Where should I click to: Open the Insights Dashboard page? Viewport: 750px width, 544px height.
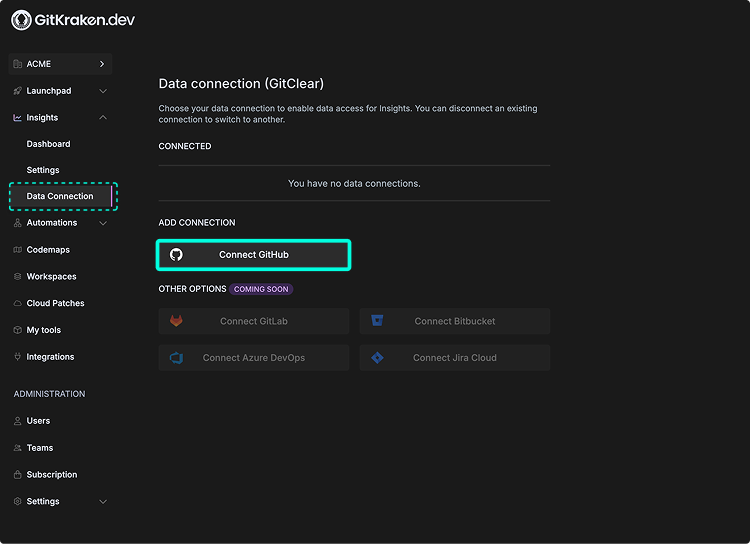click(48, 144)
